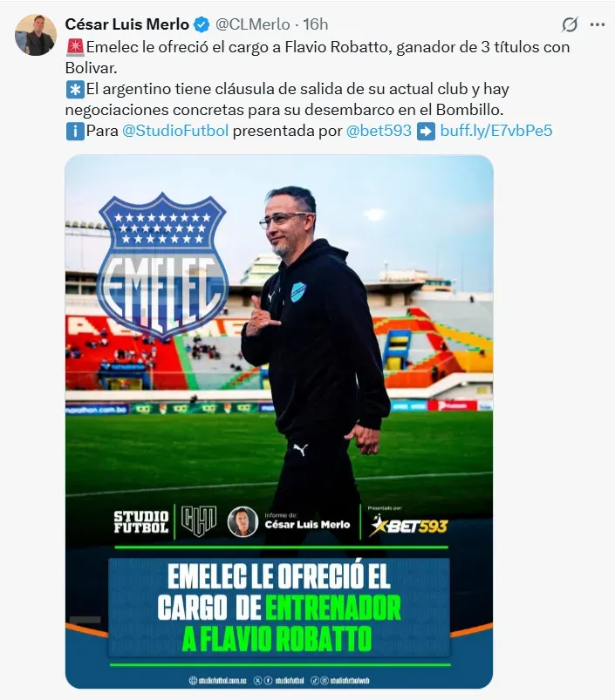Open the @CLMerlo handle link
This screenshot has width=615, height=700.
pos(252,24)
